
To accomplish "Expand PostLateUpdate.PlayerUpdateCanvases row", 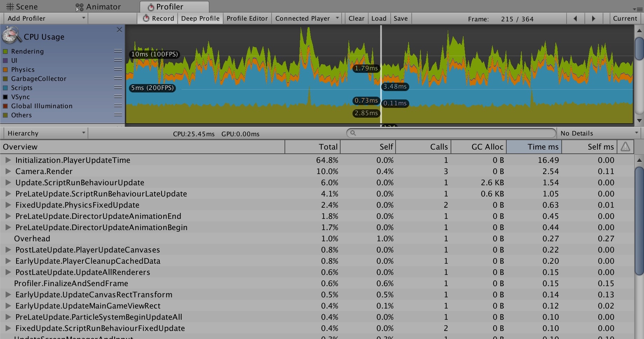I will (8, 250).
